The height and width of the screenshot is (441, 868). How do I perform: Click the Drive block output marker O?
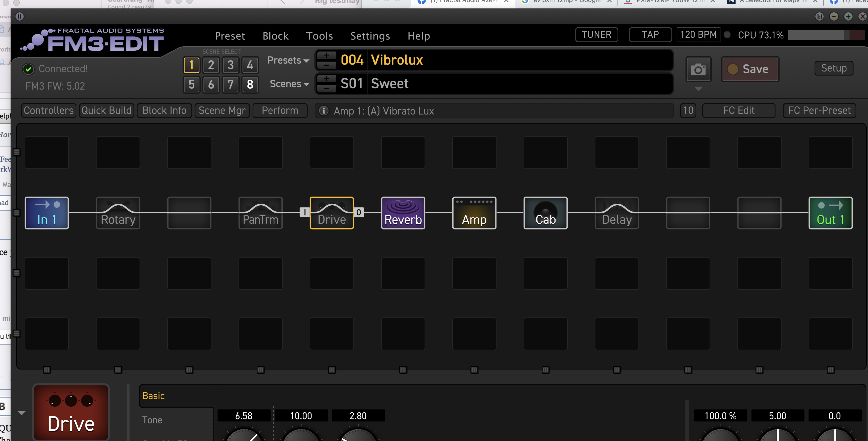coord(359,212)
